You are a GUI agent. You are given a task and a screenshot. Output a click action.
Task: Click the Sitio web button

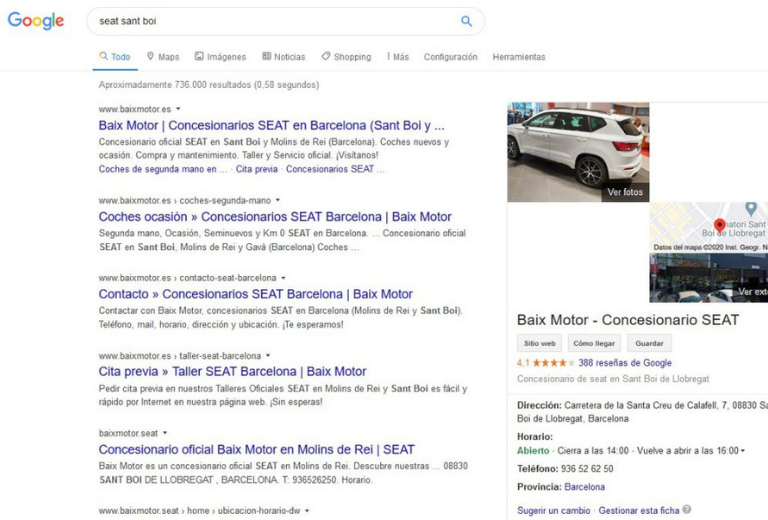[540, 343]
